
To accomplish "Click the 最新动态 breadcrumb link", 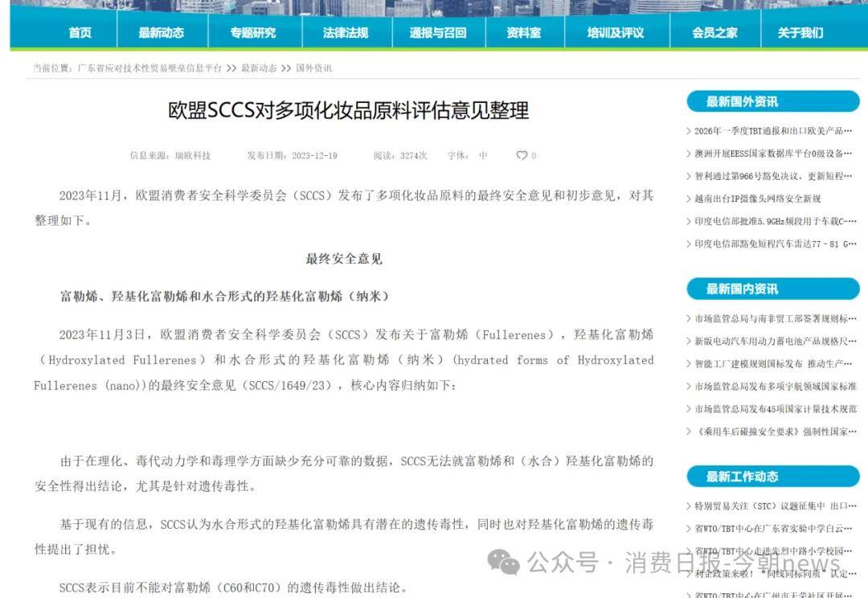I will point(259,68).
